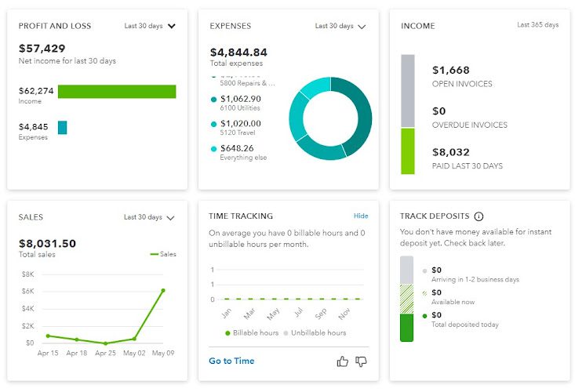Click the Last 365 days income label
The height and width of the screenshot is (392, 575).
coord(537,25)
